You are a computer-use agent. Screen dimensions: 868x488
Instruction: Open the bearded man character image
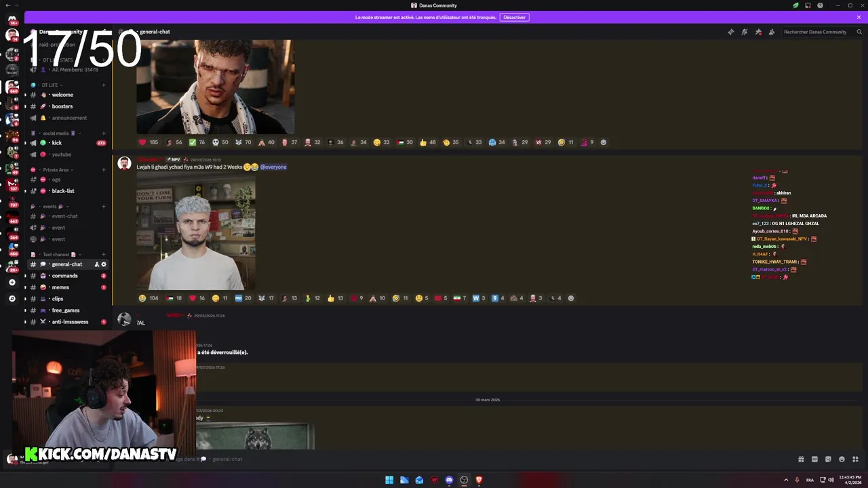point(216,86)
